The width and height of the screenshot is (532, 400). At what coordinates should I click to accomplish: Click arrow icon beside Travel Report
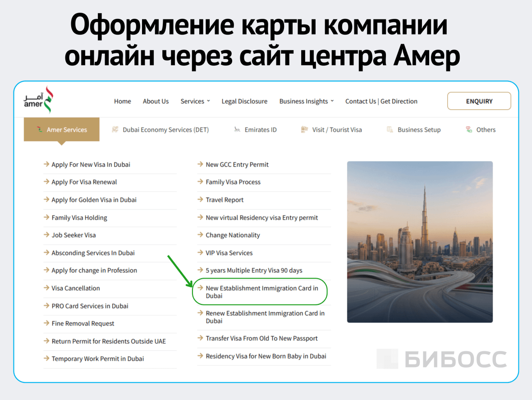pos(200,199)
